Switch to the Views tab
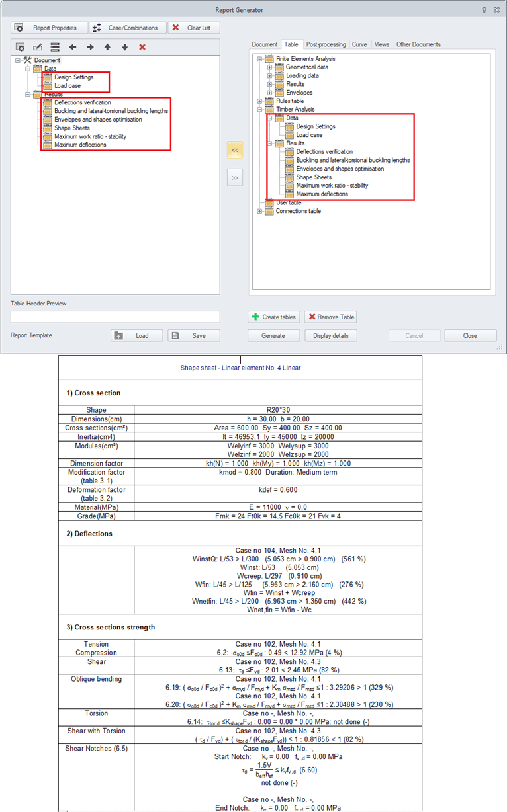Viewport: 507px width, 812px height. coord(382,44)
